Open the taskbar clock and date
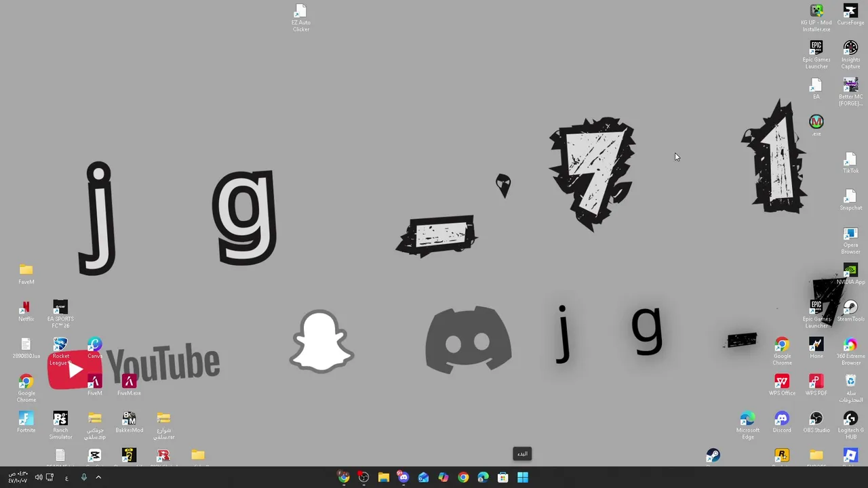Viewport: 868px width, 488px height. (x=18, y=477)
